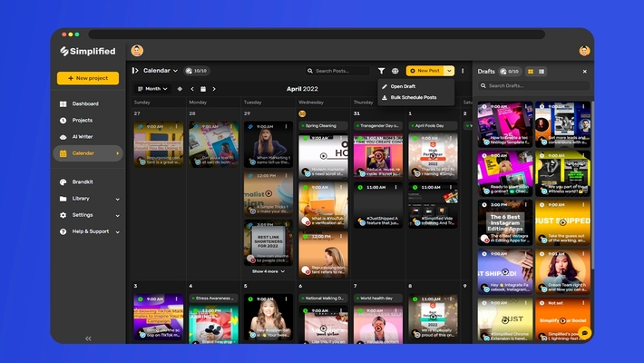Click the Search Posts field
The height and width of the screenshot is (363, 644).
coord(337,71)
